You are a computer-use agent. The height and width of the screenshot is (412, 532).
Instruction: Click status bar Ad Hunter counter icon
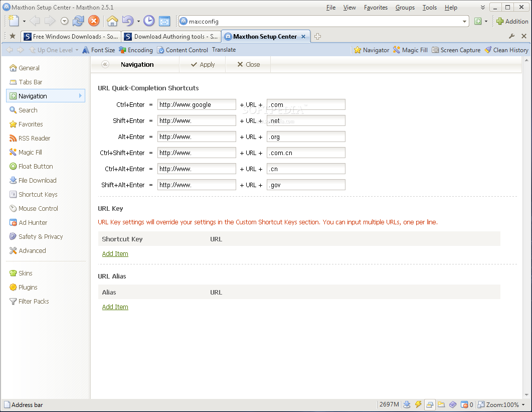point(467,404)
